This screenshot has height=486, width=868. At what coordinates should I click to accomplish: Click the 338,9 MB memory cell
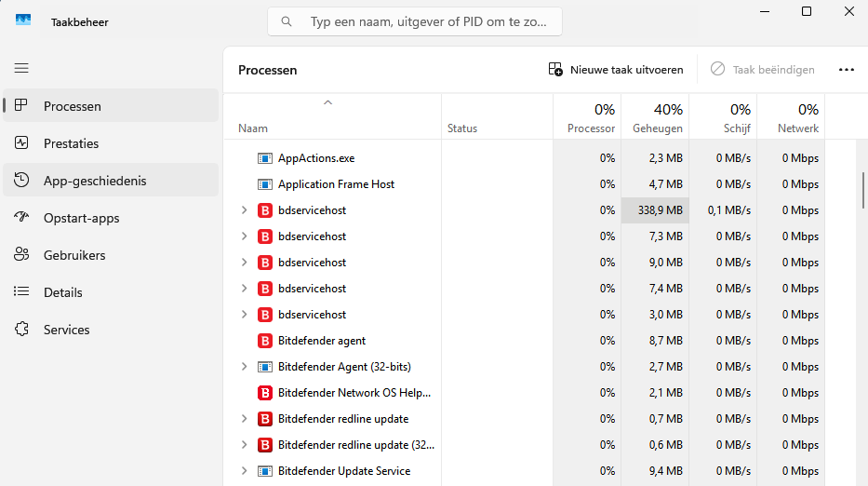coord(655,210)
